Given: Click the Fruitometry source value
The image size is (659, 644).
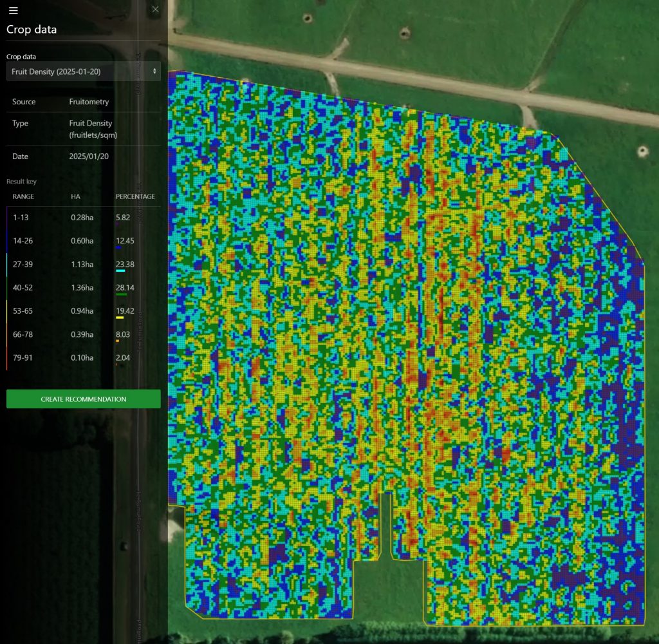Looking at the screenshot, I should [x=89, y=102].
